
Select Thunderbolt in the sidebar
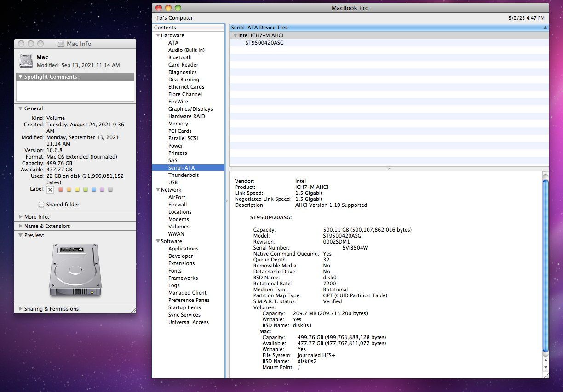184,175
